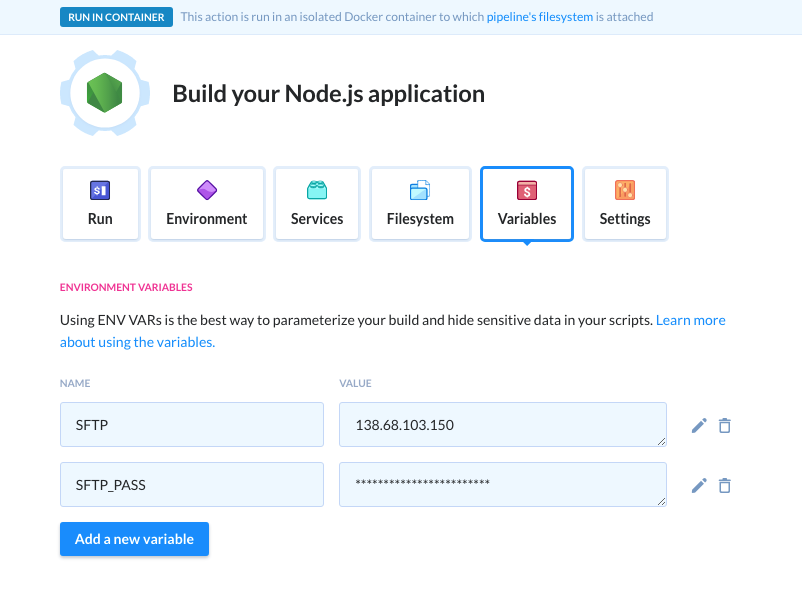Click the teal Services block icon
Image resolution: width=802 pixels, height=596 pixels.
click(x=317, y=190)
